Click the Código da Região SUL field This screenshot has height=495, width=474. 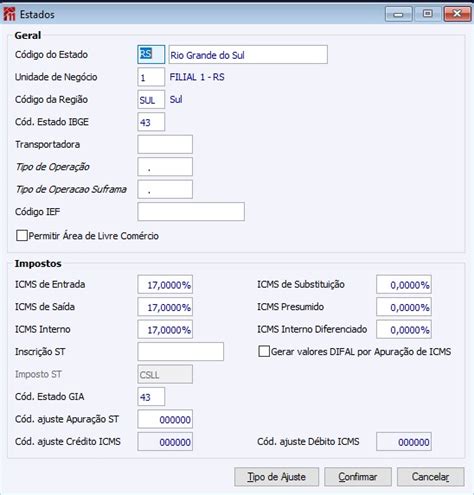pos(151,99)
